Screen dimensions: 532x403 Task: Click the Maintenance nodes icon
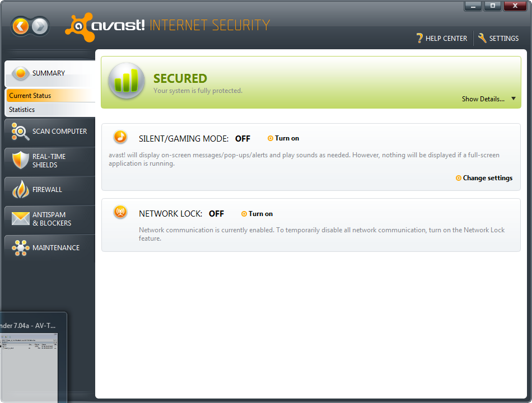[x=20, y=248]
